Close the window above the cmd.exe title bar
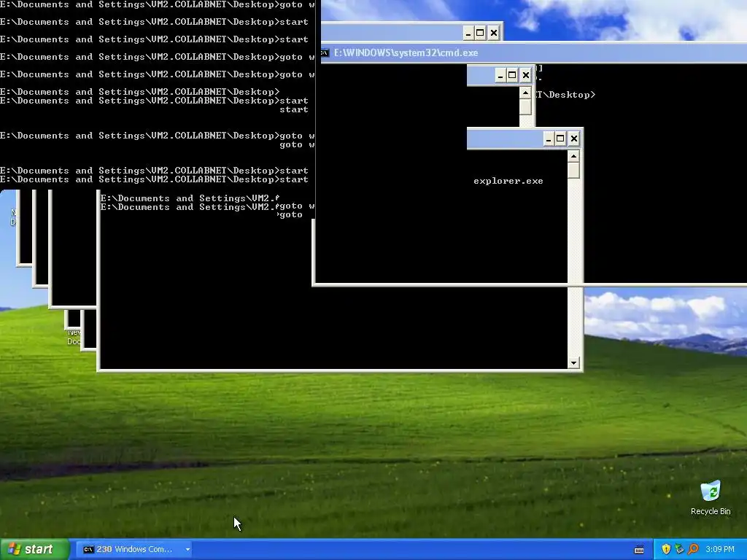 coord(494,33)
